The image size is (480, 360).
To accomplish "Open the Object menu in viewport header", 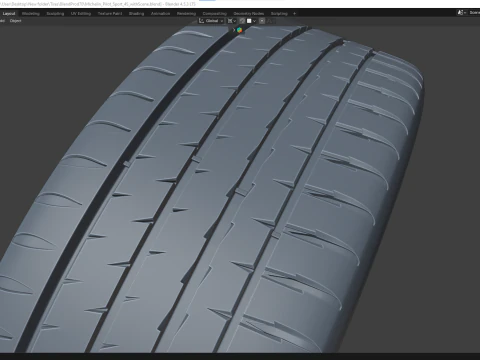I will [15, 21].
